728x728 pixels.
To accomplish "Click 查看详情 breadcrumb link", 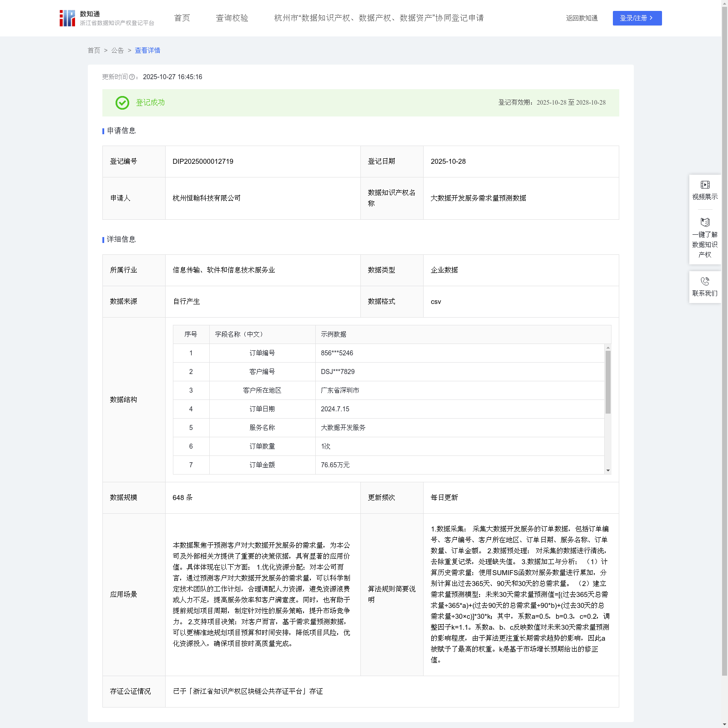I will (x=147, y=51).
